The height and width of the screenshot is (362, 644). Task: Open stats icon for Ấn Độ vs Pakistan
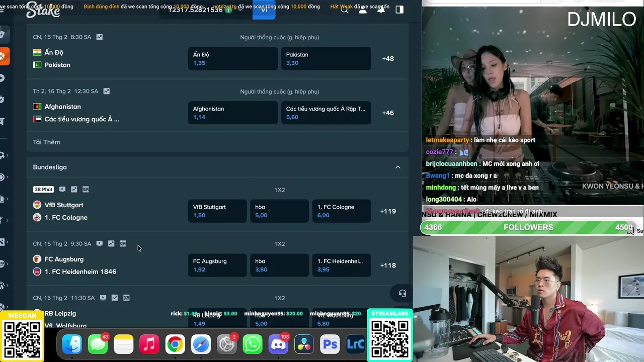[100, 37]
